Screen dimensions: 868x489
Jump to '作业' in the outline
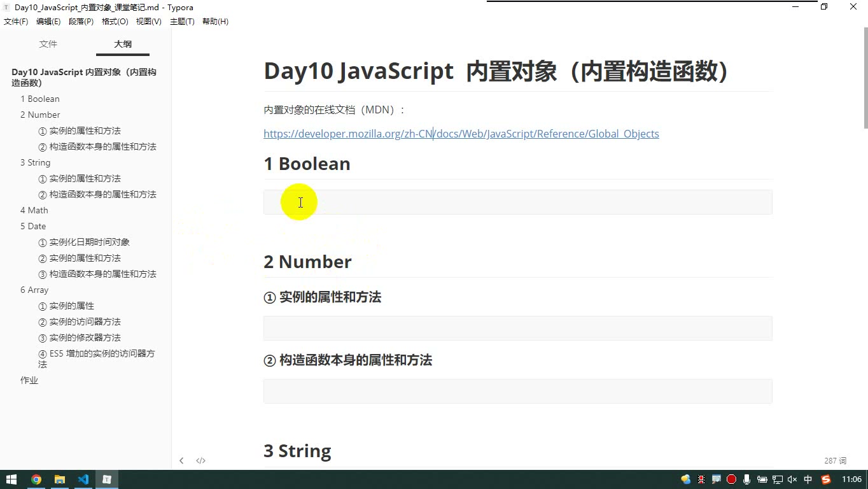pyautogui.click(x=29, y=380)
